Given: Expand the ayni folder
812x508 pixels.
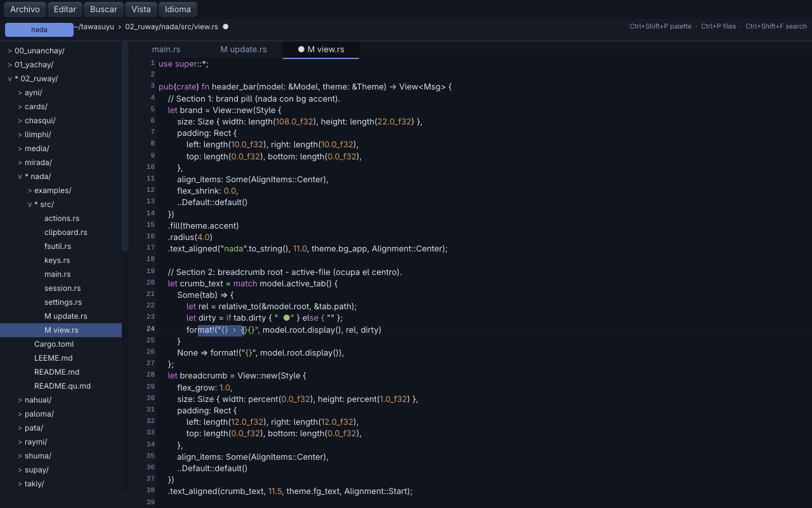Looking at the screenshot, I should pyautogui.click(x=61, y=93).
